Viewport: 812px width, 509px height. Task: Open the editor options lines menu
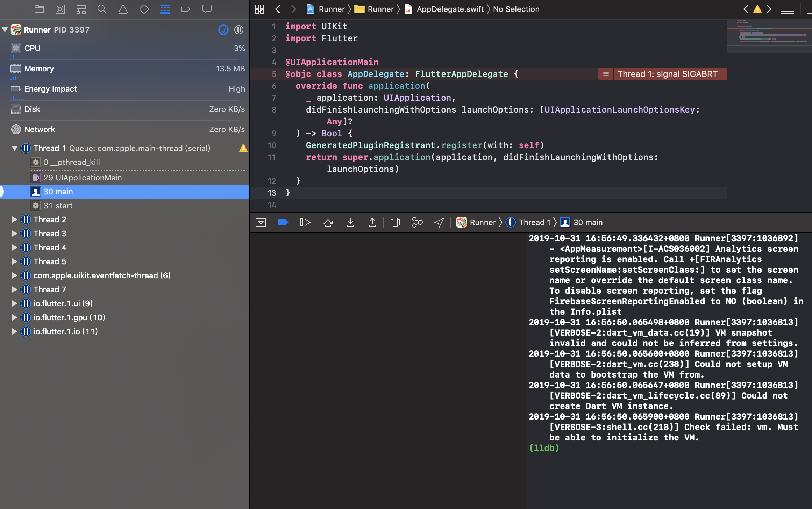[787, 9]
